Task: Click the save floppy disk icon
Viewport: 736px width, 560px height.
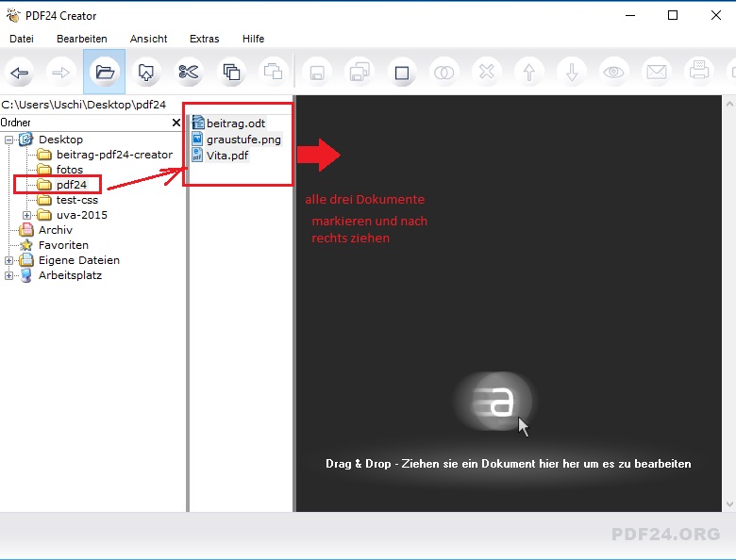Action: click(x=317, y=73)
